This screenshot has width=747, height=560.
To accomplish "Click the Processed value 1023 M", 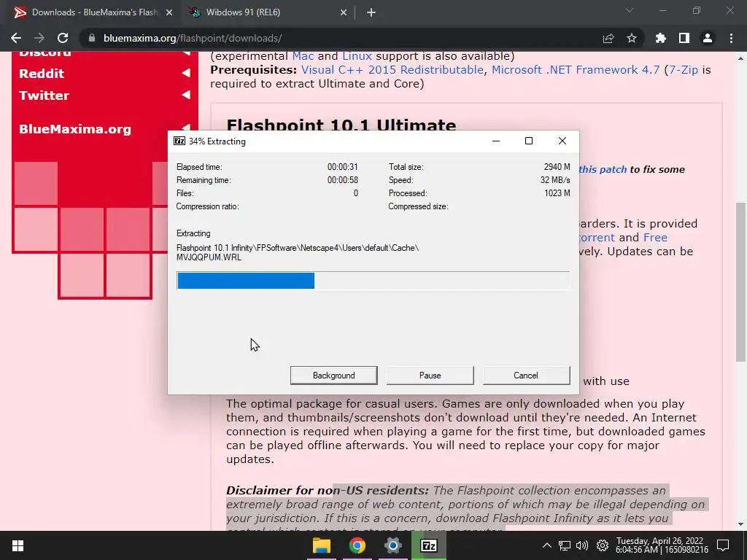I will click(x=557, y=193).
